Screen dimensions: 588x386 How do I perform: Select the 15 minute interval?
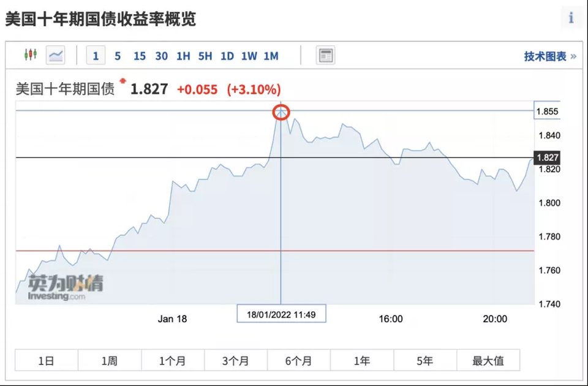point(140,56)
